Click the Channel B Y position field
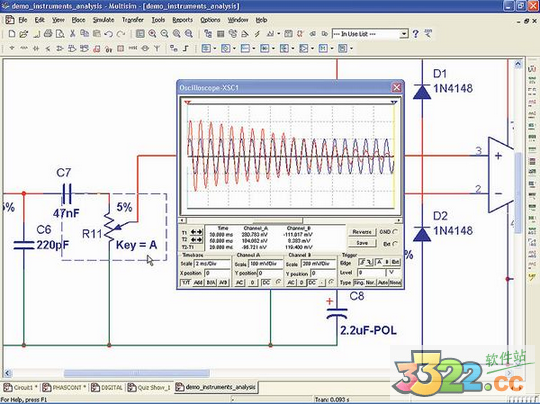 coord(323,273)
